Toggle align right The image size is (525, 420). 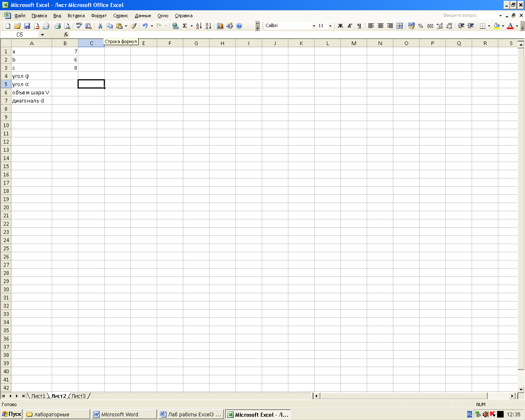390,26
